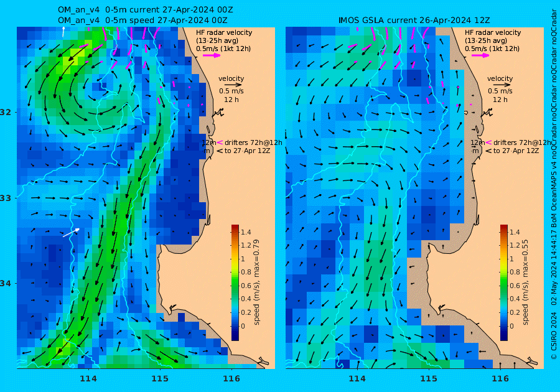Click 'OM_an_v4 0-5m speed 27-Apr-2024 00Z' title
Image resolution: width=560 pixels, height=392 pixels.
(142, 21)
